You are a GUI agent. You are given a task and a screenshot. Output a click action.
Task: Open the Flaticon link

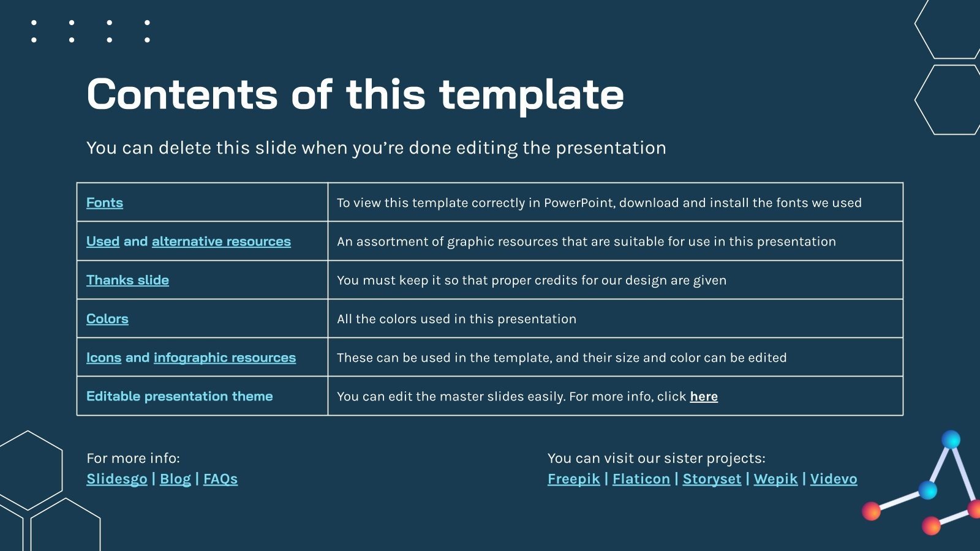641,479
